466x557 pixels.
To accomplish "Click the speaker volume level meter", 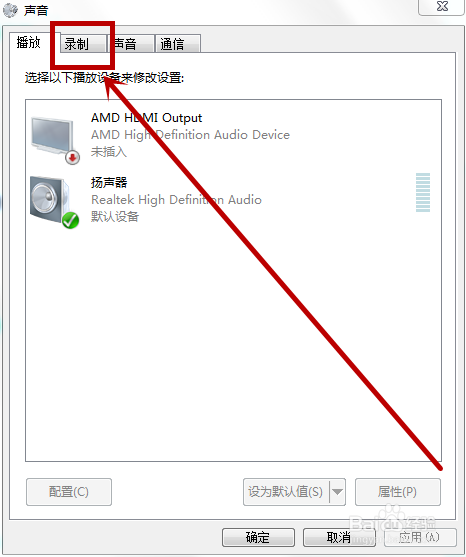I will (x=423, y=192).
